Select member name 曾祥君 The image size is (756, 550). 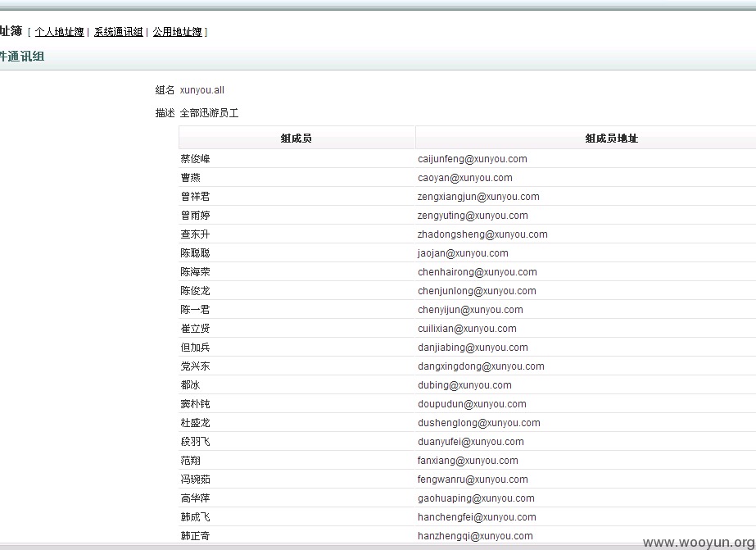point(195,197)
